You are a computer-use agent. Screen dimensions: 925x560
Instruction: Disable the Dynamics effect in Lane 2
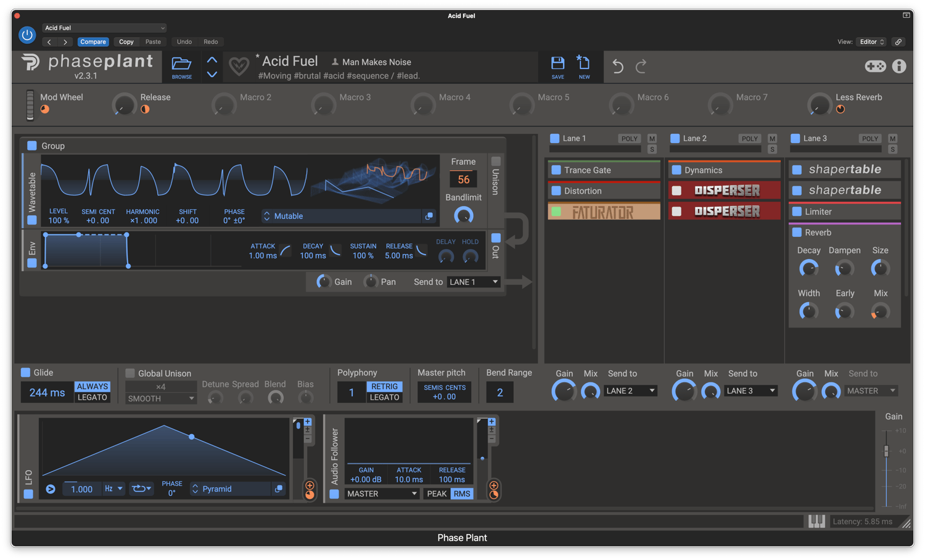(x=676, y=170)
